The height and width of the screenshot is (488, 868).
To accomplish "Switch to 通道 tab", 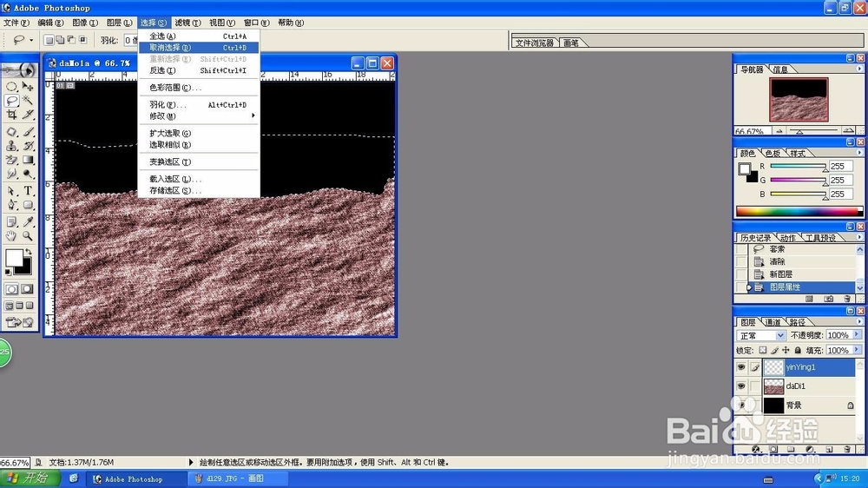I will pos(773,322).
